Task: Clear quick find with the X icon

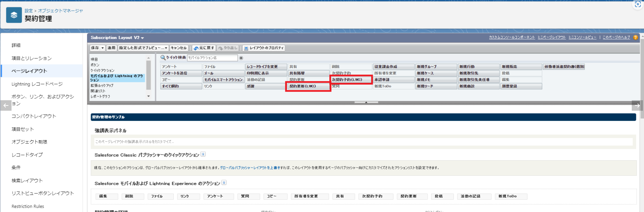Action: 241,58
